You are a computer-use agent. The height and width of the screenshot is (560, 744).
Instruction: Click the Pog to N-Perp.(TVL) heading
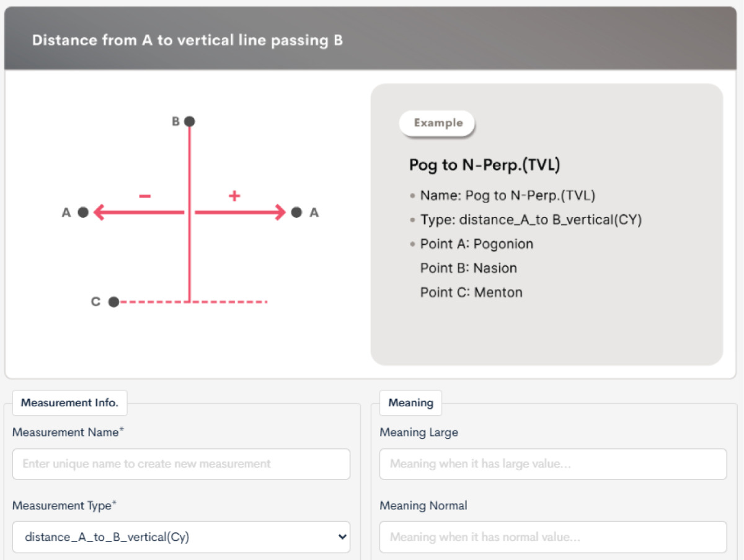(x=484, y=165)
